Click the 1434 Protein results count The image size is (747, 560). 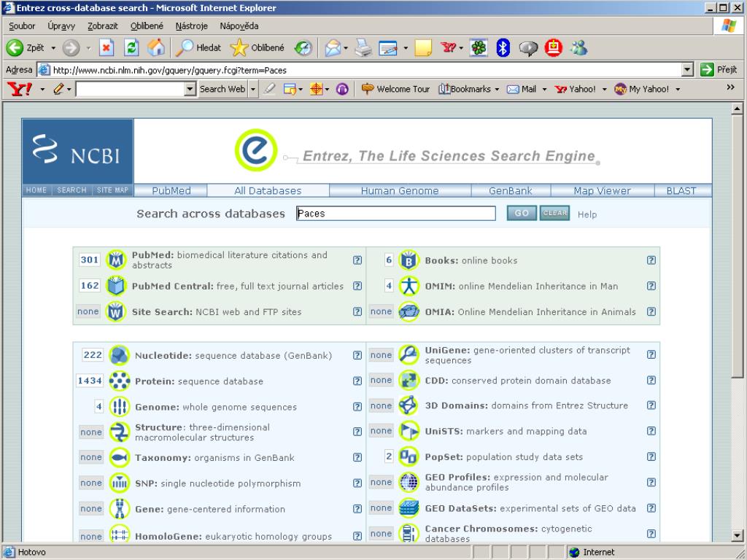(90, 381)
